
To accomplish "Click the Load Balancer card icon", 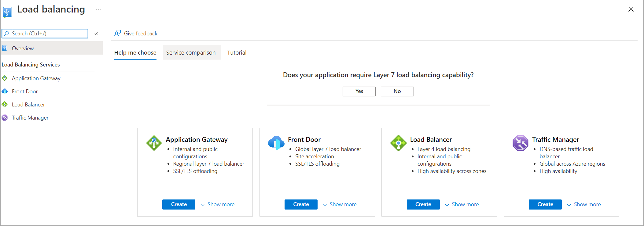I will [399, 143].
